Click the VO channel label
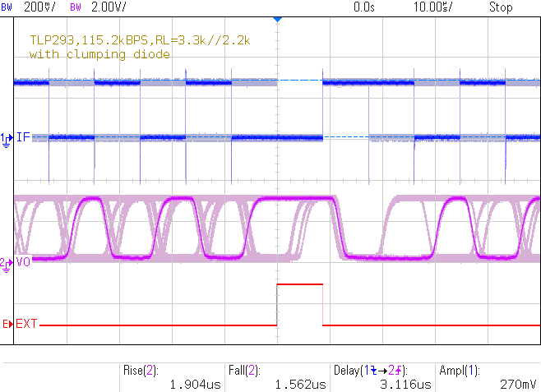This screenshot has width=541, height=392. pyautogui.click(x=23, y=262)
